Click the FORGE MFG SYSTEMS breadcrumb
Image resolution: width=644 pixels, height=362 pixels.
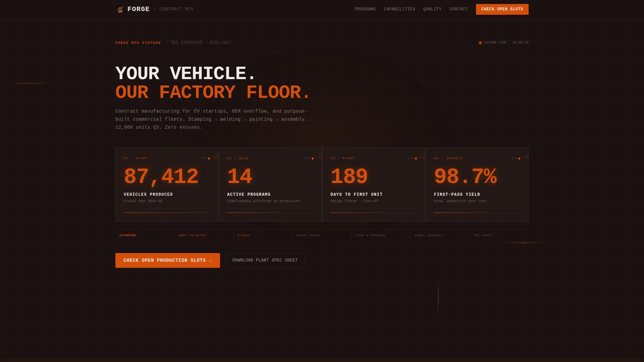click(x=138, y=43)
